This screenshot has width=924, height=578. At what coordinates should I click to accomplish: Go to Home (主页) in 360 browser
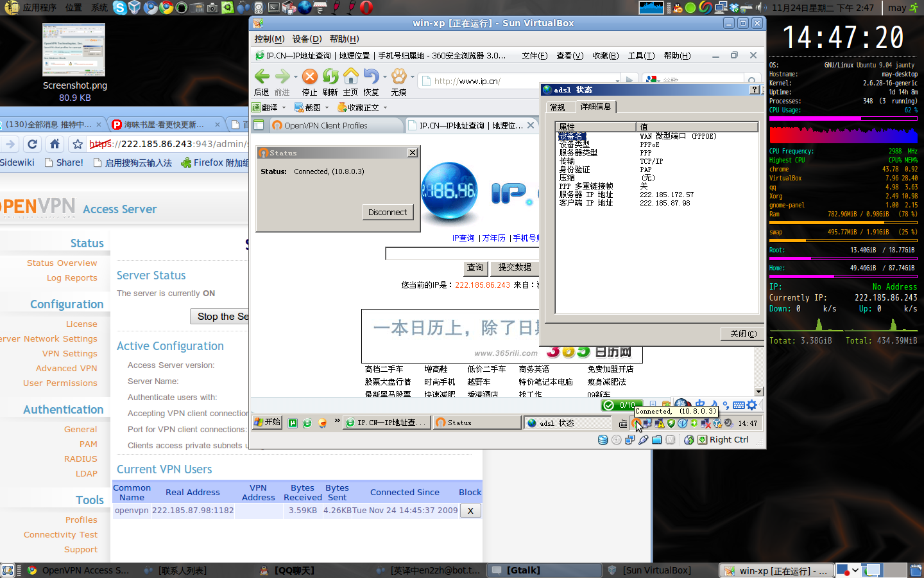point(351,76)
